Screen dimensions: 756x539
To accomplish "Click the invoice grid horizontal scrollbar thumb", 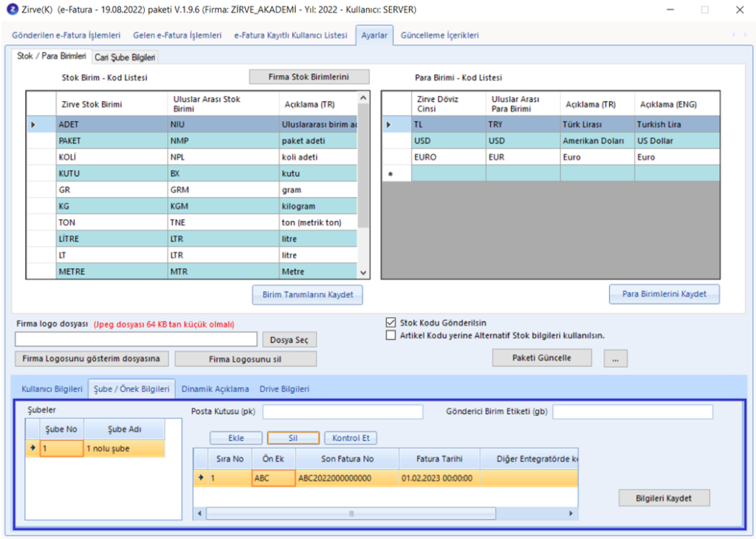I will (x=351, y=513).
